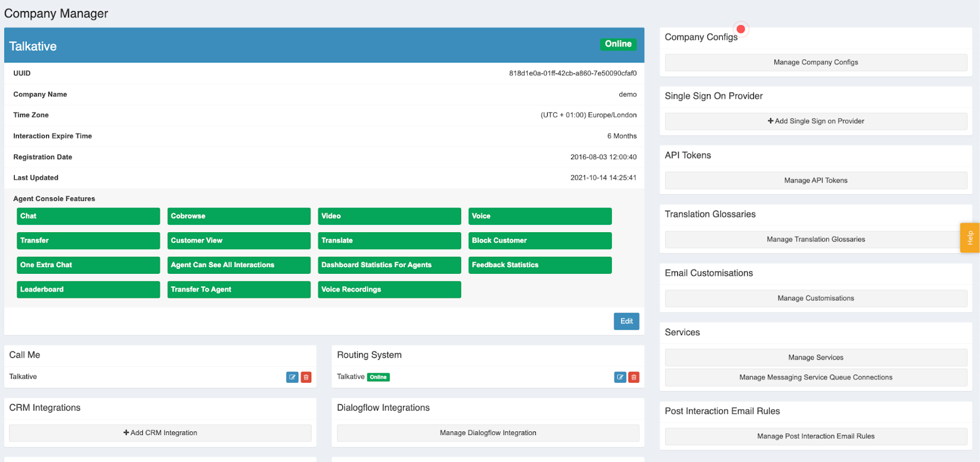
Task: Click the Block Customer feature tag
Action: 540,241
